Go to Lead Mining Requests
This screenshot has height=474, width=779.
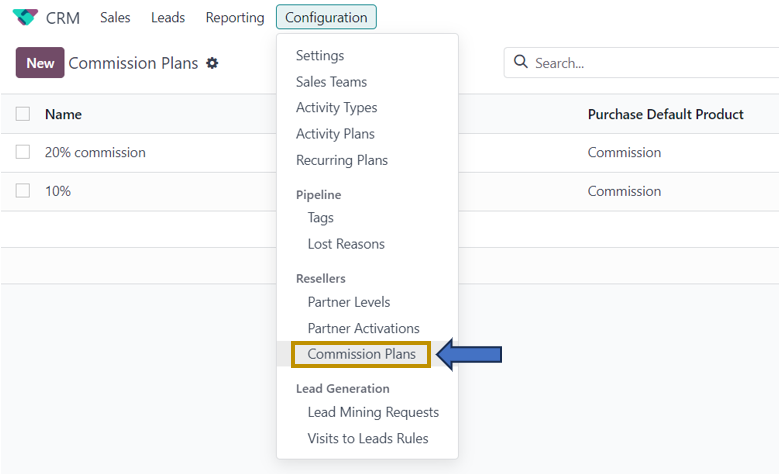click(373, 412)
